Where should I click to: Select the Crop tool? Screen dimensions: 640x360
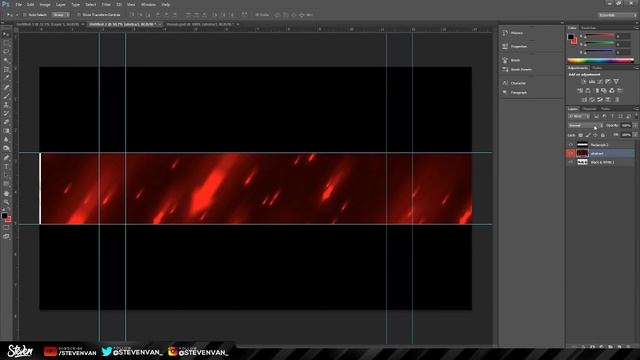6,69
